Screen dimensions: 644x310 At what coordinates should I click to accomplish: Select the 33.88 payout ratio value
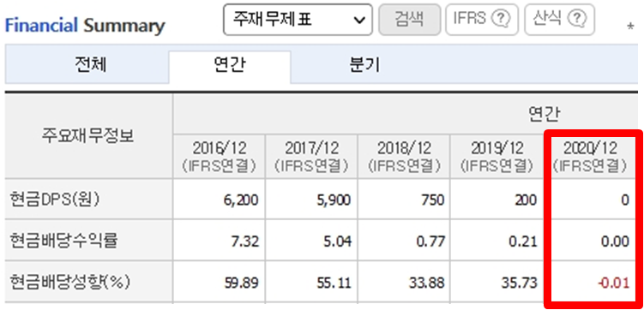427,283
